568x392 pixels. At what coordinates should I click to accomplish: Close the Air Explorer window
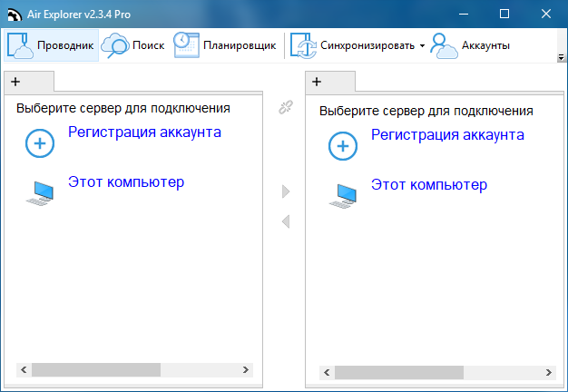546,15
